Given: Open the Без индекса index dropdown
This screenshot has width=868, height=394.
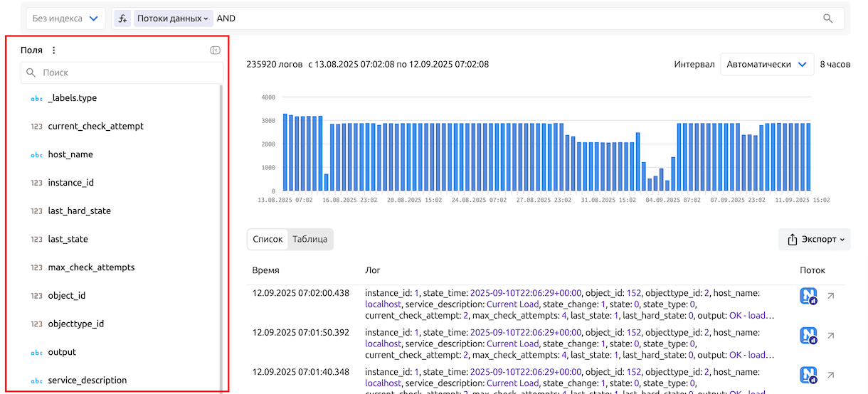Looking at the screenshot, I should pyautogui.click(x=65, y=18).
